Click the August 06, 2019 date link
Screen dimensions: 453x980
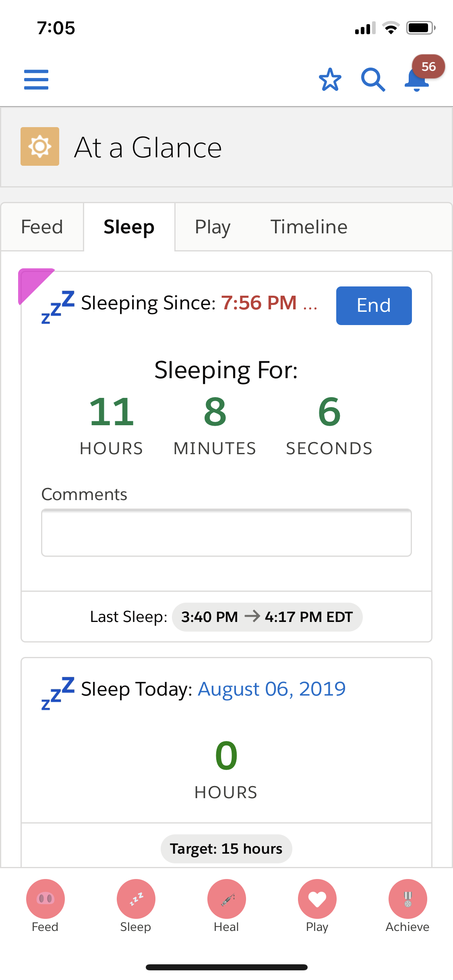[x=272, y=689]
